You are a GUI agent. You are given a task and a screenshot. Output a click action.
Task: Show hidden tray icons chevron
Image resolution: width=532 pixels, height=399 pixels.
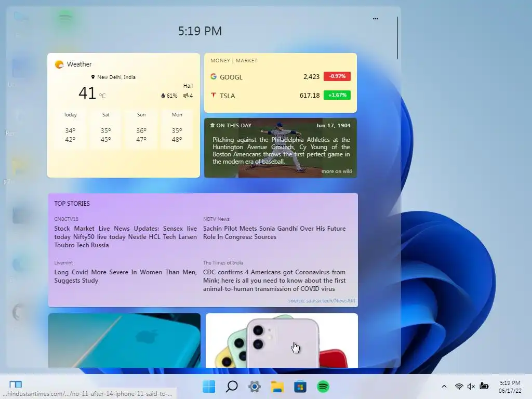444,387
